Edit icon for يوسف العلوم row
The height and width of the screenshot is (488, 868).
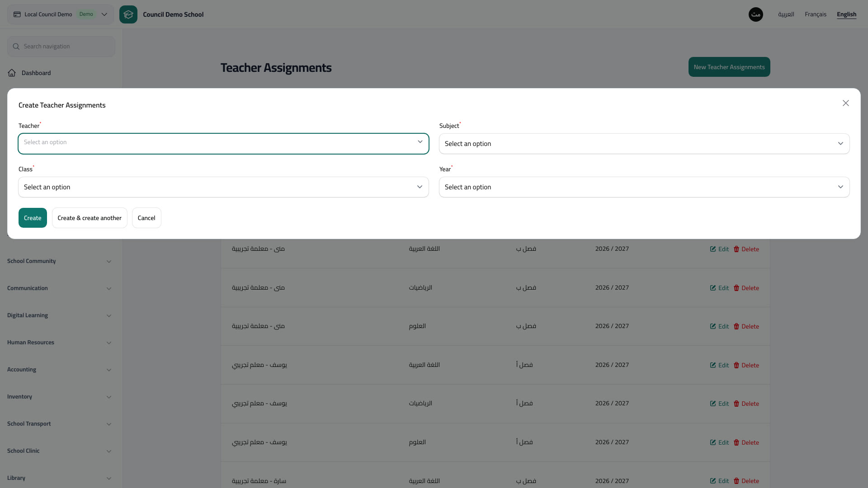tap(713, 442)
